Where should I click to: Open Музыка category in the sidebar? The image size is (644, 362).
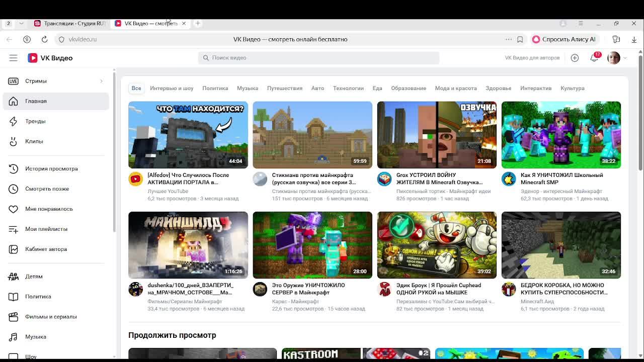56,337
